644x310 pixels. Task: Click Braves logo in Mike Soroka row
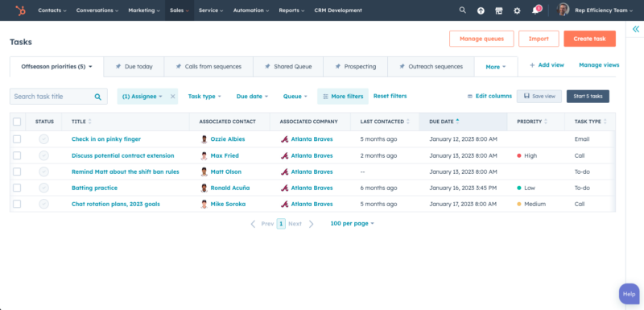coord(284,204)
